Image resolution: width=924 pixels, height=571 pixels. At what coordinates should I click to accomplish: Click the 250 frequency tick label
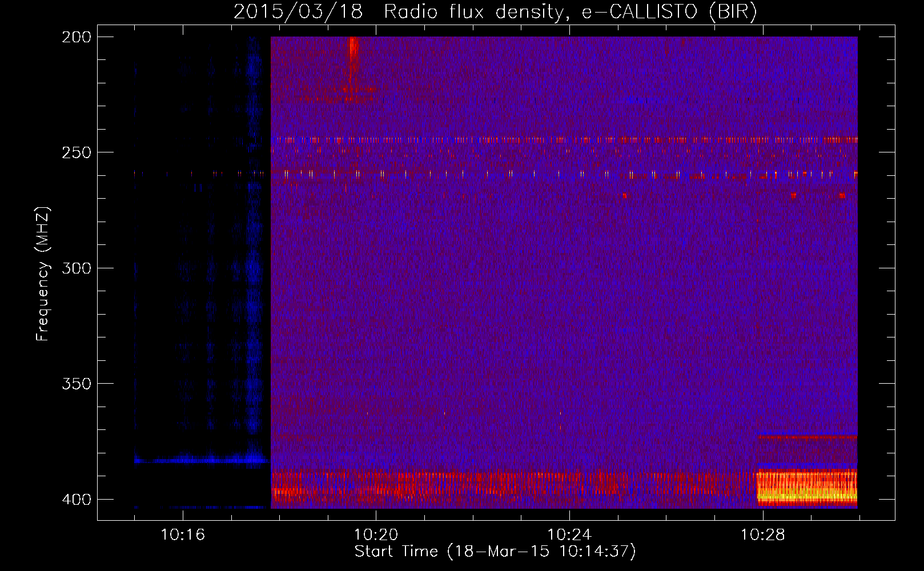click(x=77, y=152)
